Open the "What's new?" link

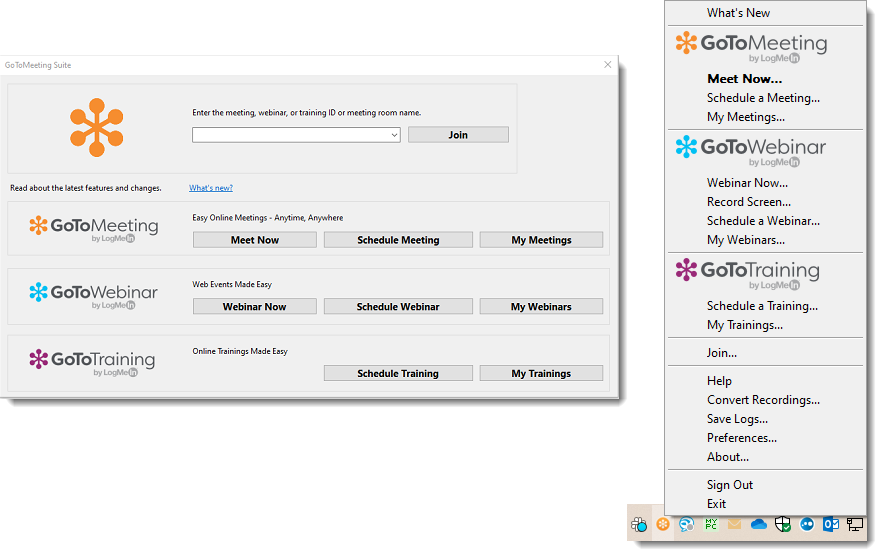(211, 188)
